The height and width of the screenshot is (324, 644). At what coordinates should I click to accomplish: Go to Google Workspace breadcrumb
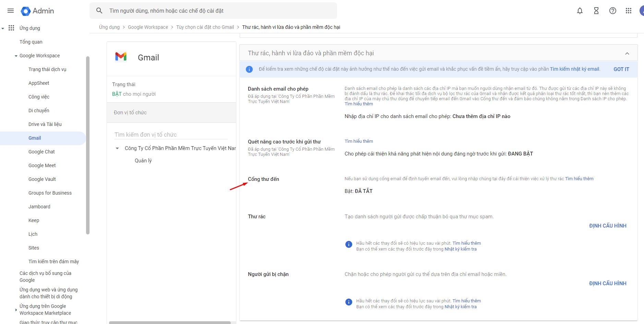pos(148,27)
